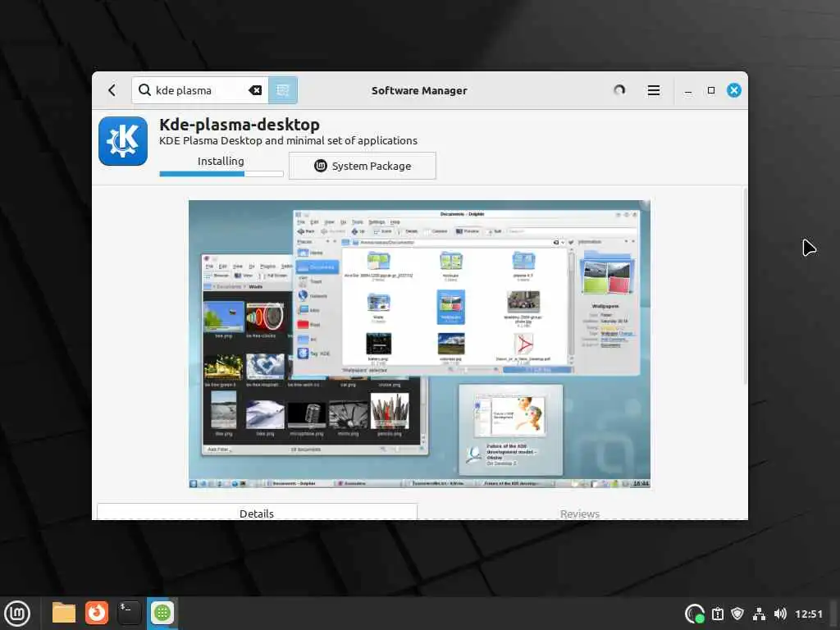Click the search magnifier icon

click(x=144, y=90)
